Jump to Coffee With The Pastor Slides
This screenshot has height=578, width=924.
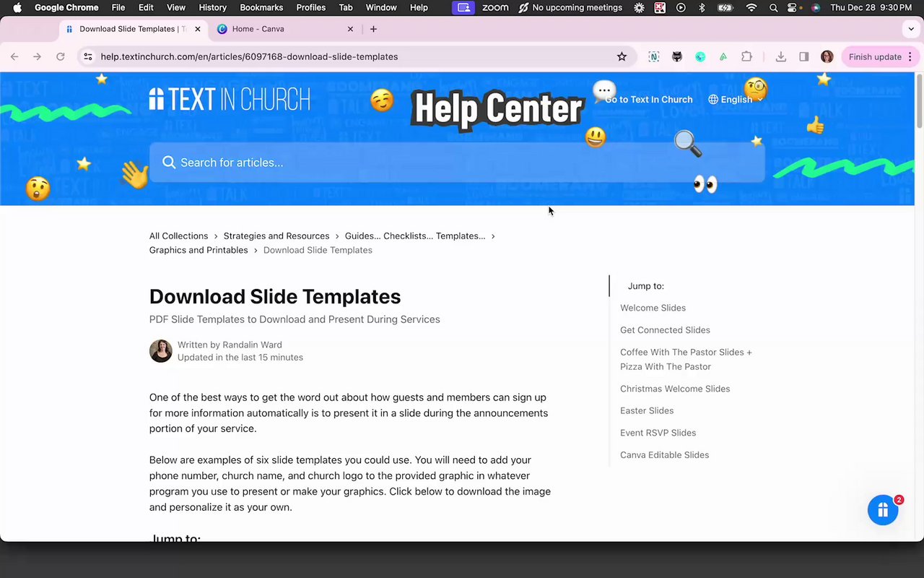[686, 359]
